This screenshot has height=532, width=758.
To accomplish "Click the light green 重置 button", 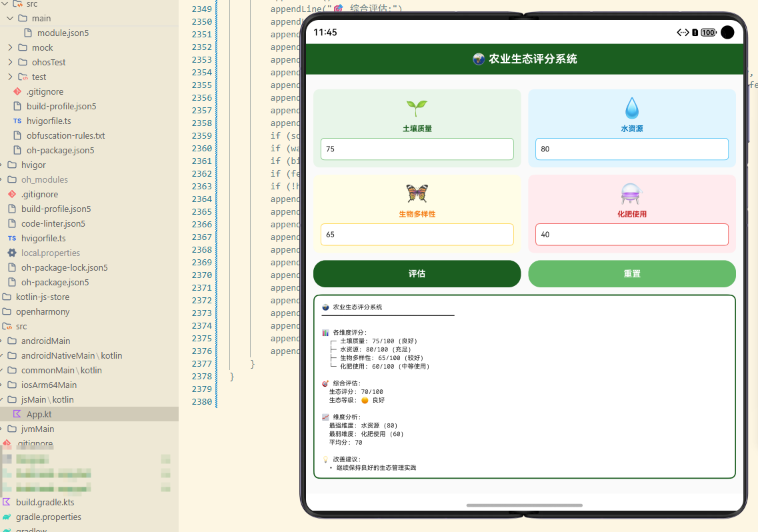I will (x=632, y=274).
